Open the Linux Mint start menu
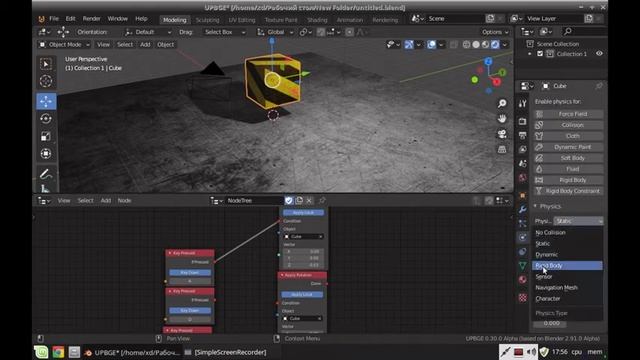640x360 pixels. 41,352
